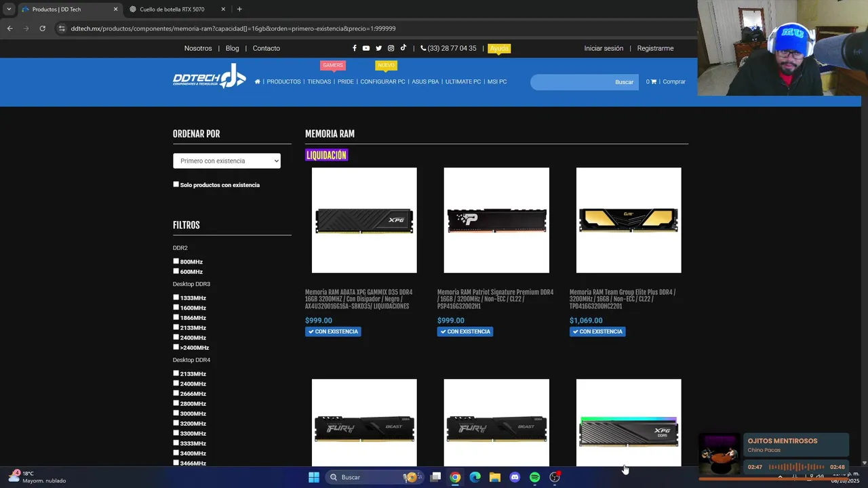Open PRODUCTOS menu
The height and width of the screenshot is (488, 868).
point(283,81)
